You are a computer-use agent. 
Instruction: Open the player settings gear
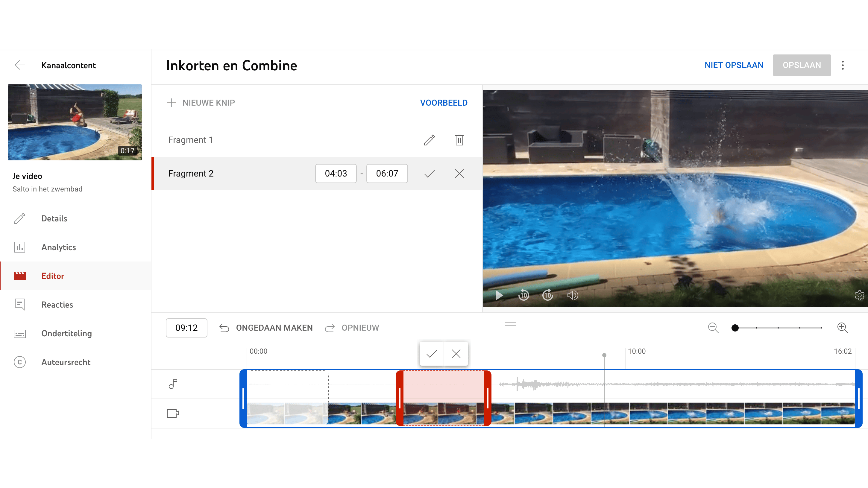(859, 295)
